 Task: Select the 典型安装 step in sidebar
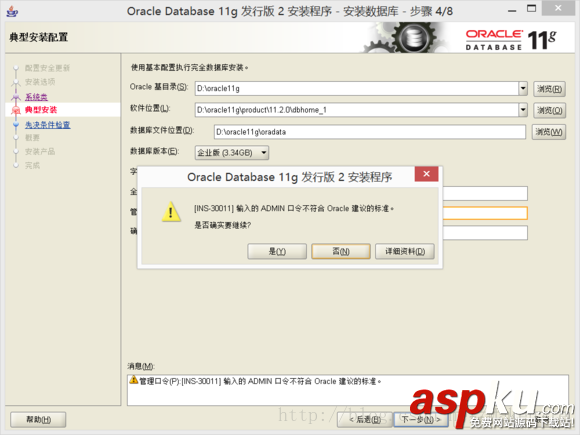(41, 110)
